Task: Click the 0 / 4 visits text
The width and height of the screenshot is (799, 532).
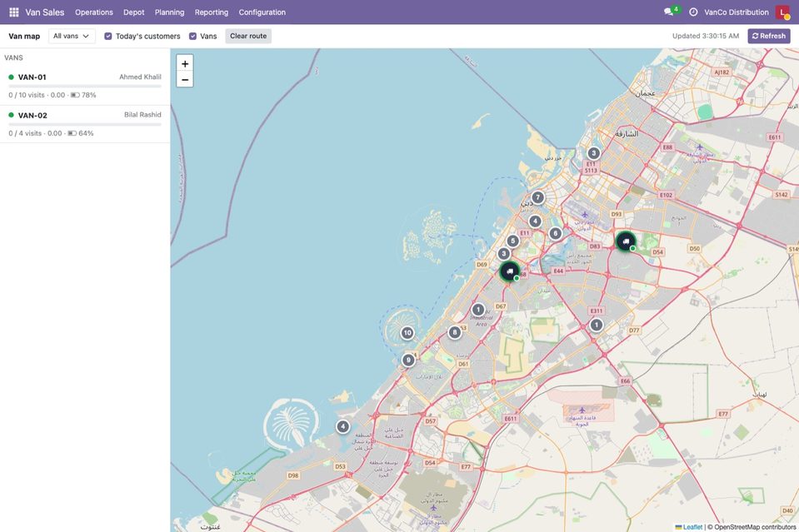Action: coord(25,133)
